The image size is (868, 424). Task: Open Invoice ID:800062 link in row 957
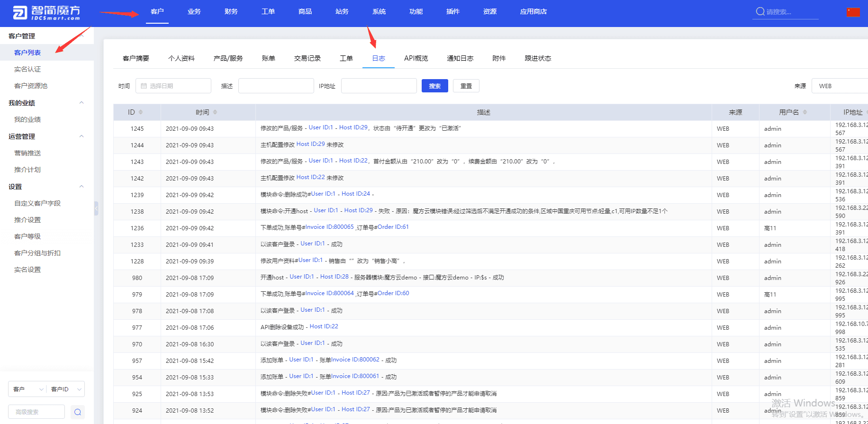click(355, 360)
